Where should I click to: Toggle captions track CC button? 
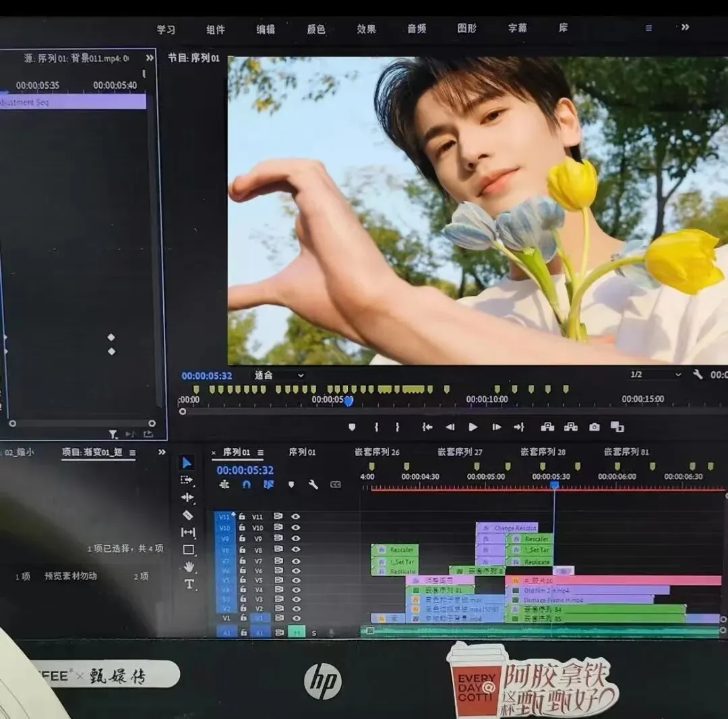[335, 484]
